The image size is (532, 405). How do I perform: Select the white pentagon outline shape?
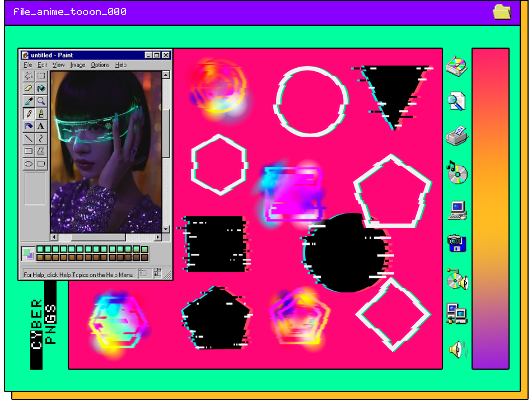393,191
